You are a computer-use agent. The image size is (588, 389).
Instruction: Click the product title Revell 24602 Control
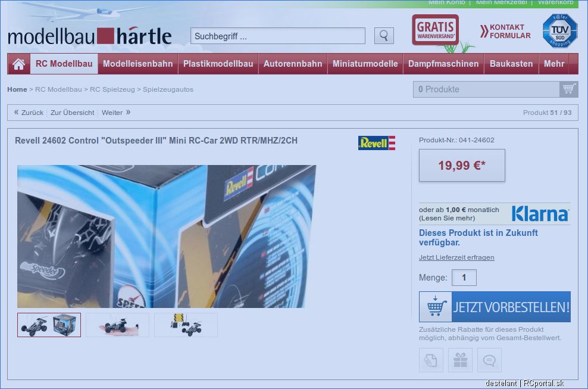[x=156, y=141]
